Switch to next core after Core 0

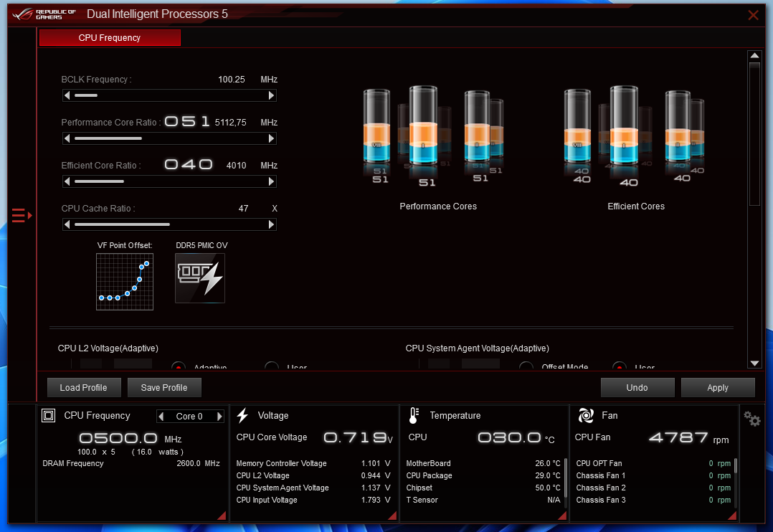220,416
